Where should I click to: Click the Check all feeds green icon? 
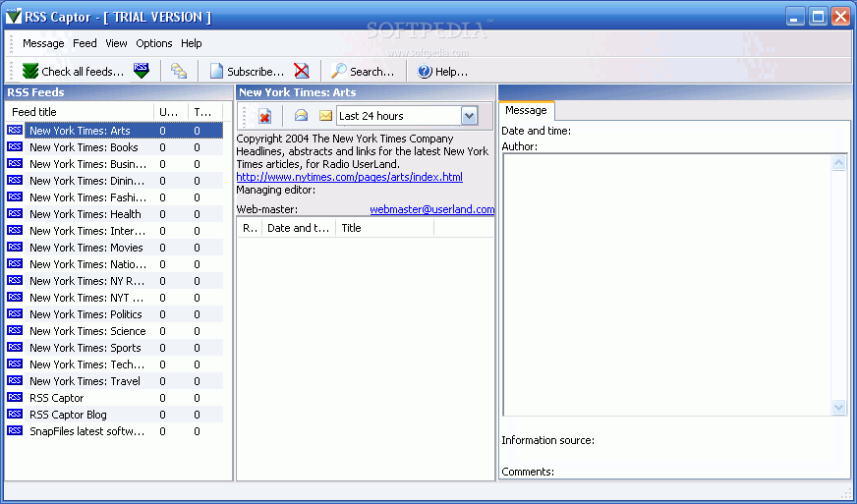pos(30,71)
